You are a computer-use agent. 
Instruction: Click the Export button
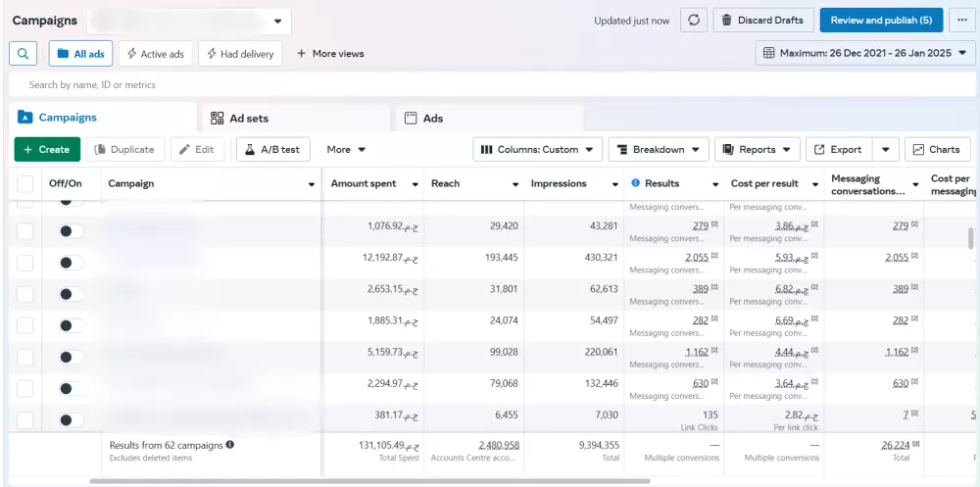tap(837, 150)
